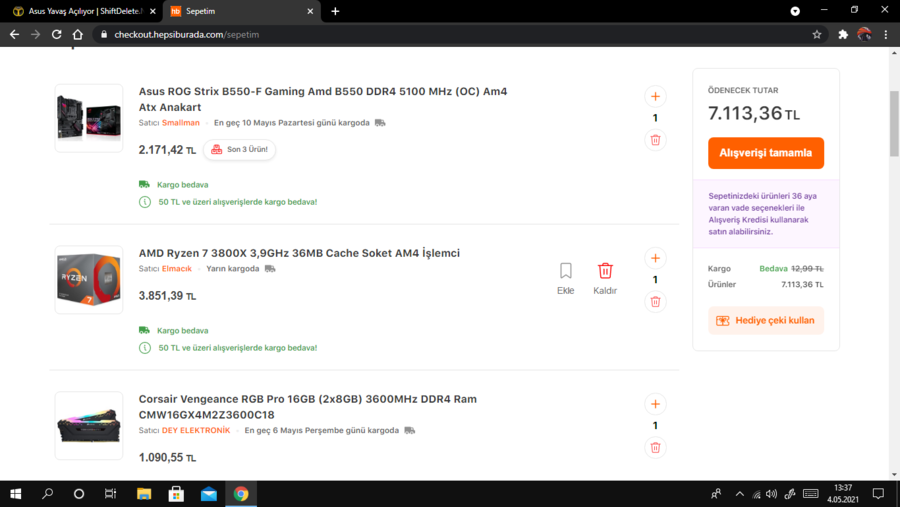Viewport: 900px width, 507px height.
Task: Select the Sepetim browser tab
Action: point(241,11)
